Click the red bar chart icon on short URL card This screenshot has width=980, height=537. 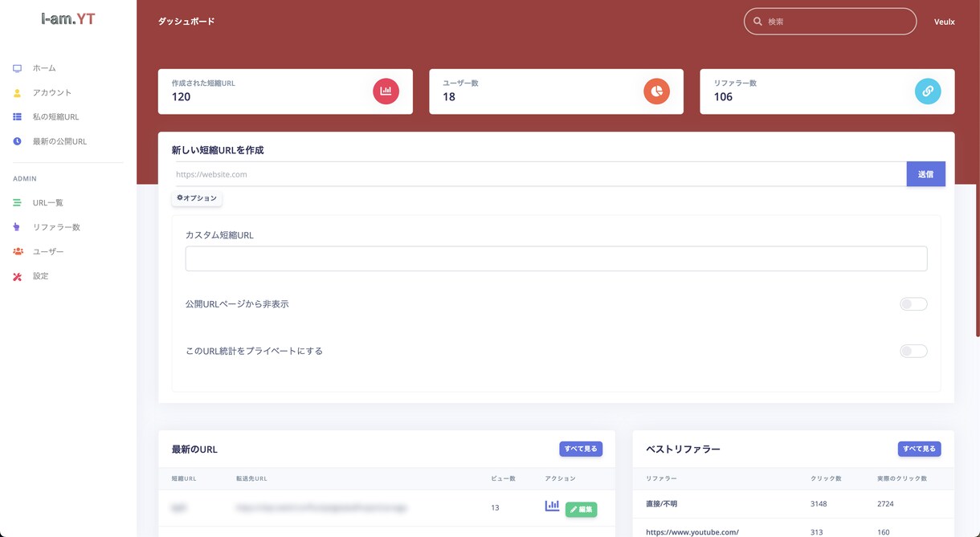tap(386, 92)
